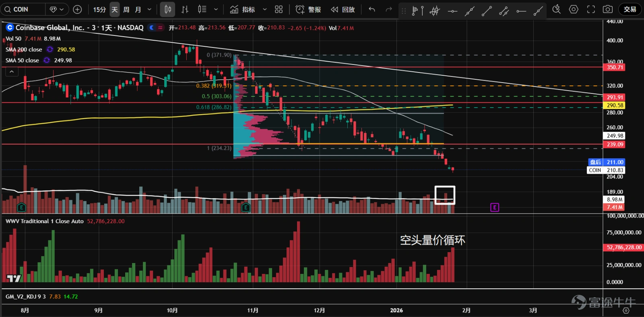Select the horizontal line drawing tool
The height and width of the screenshot is (317, 644).
[452, 11]
